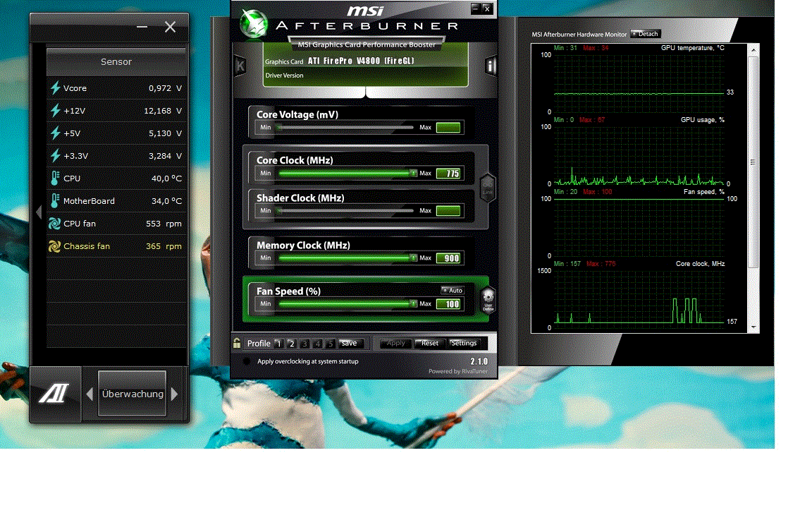Click the MSI Afterburner green logo
This screenshot has width=812, height=508.
click(x=254, y=25)
